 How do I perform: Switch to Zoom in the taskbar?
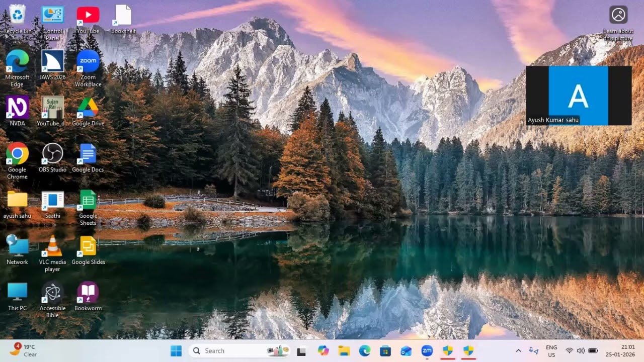427,351
